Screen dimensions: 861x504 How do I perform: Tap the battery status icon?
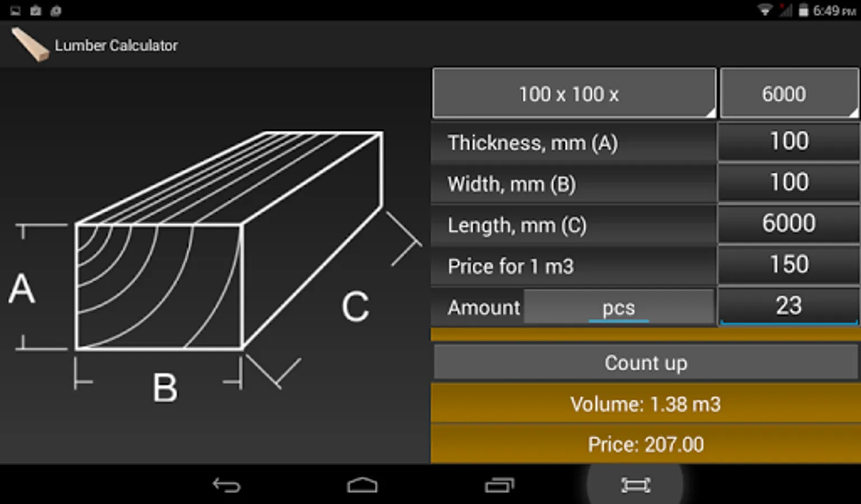click(x=803, y=10)
